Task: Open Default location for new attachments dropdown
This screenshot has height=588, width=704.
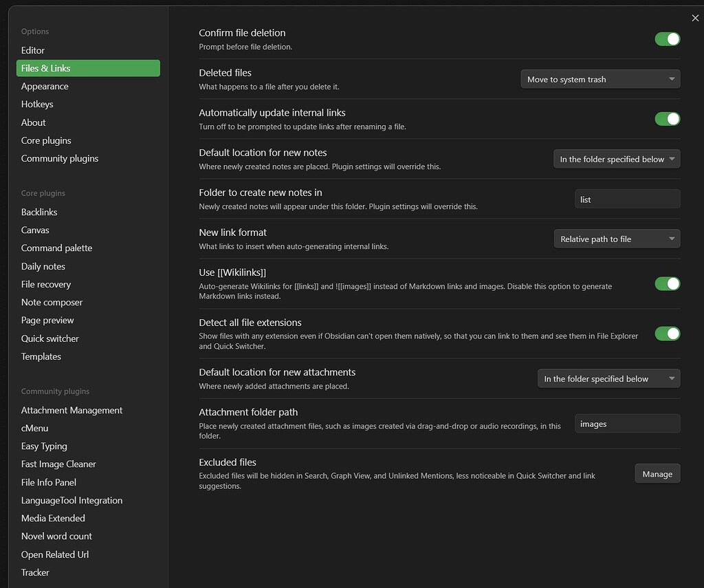Action: pos(608,378)
